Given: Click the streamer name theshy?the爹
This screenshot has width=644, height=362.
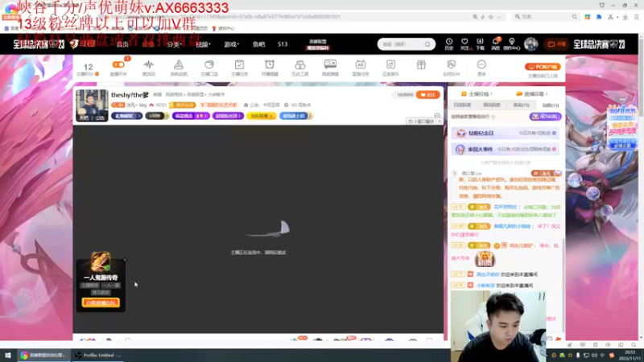Looking at the screenshot, I should (x=130, y=95).
